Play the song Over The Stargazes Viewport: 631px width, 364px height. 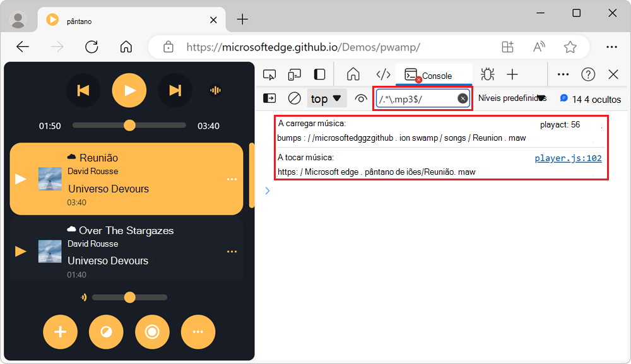[20, 251]
